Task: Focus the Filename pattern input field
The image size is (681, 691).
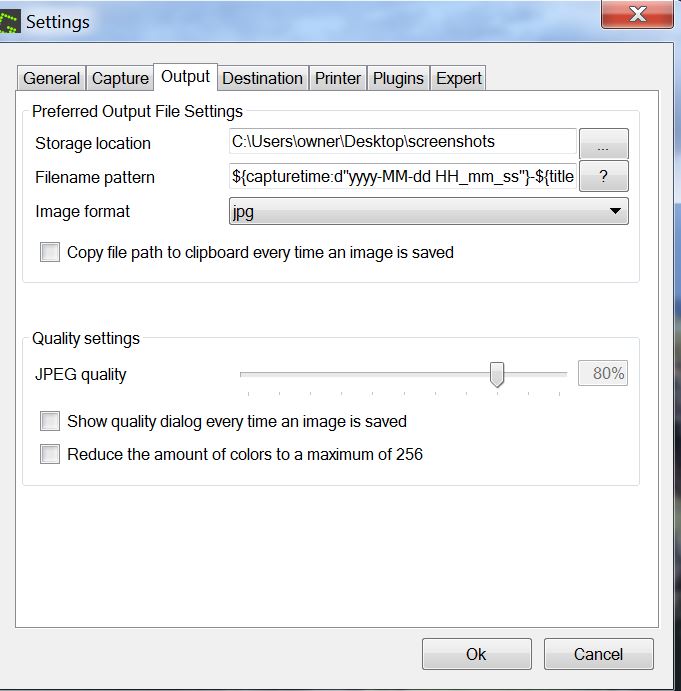Action: pos(402,176)
